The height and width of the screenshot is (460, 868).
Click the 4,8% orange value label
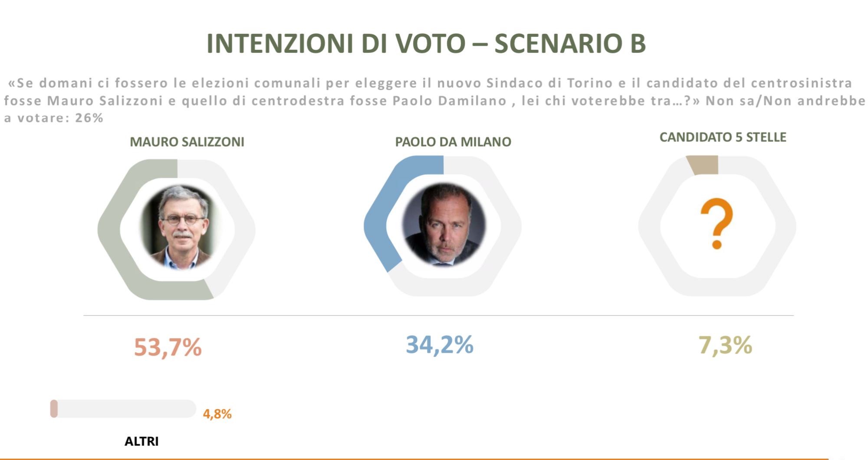[217, 414]
